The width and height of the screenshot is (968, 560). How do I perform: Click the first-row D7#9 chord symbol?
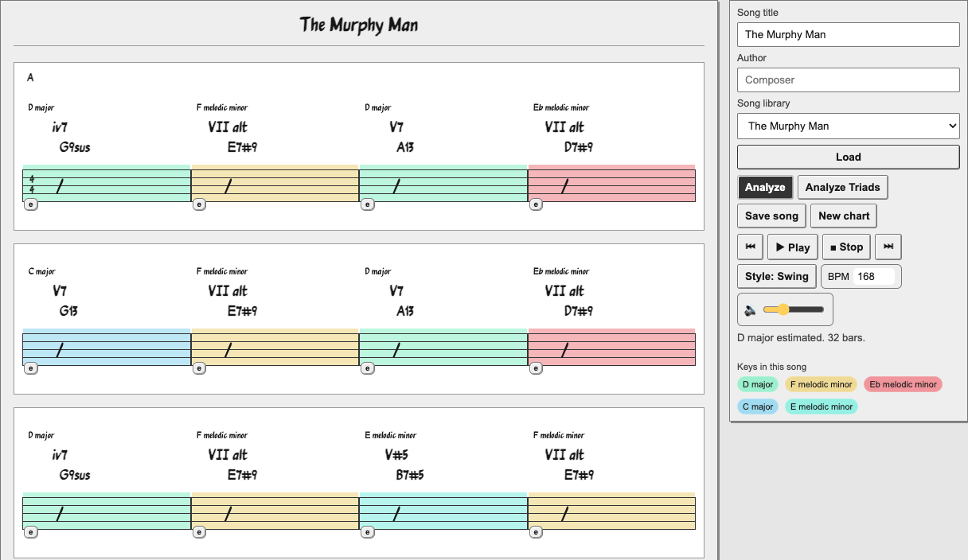[x=579, y=147]
